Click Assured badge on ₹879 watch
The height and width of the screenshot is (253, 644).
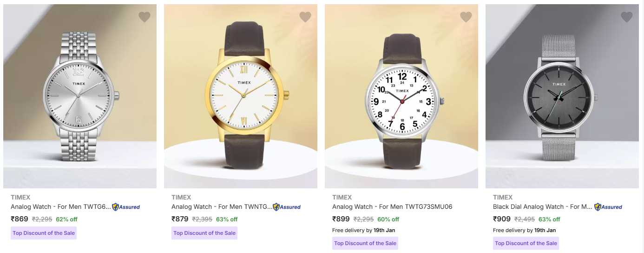pyautogui.click(x=287, y=207)
